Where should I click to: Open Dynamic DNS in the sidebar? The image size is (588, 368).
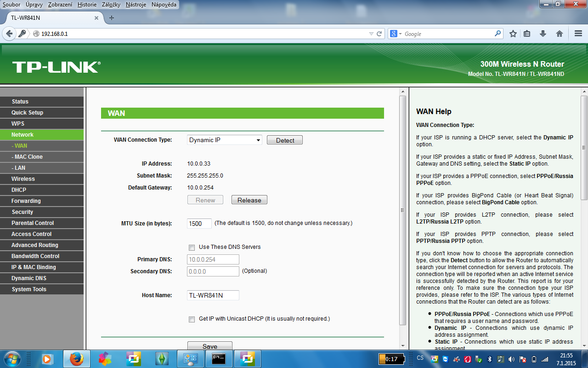tap(42, 278)
